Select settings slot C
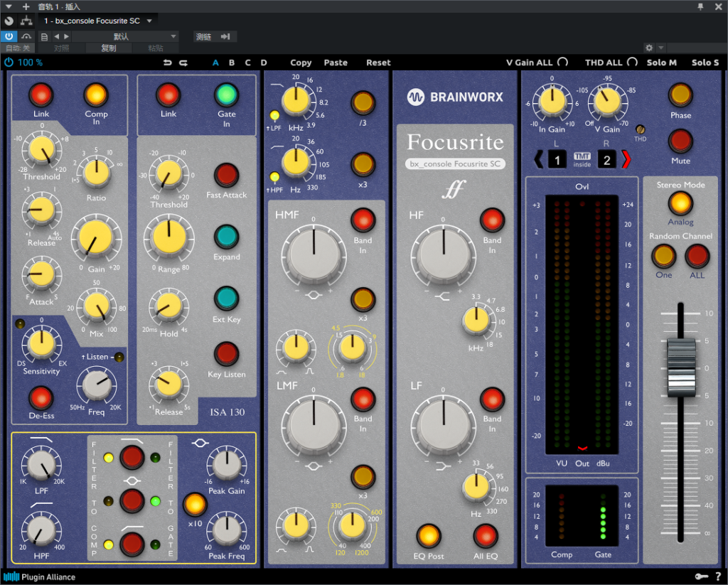 [x=247, y=63]
